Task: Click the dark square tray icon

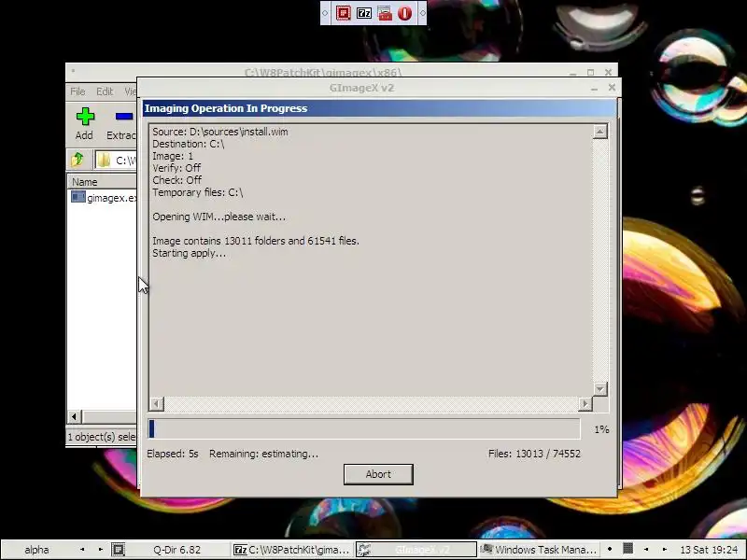Action: [628, 549]
